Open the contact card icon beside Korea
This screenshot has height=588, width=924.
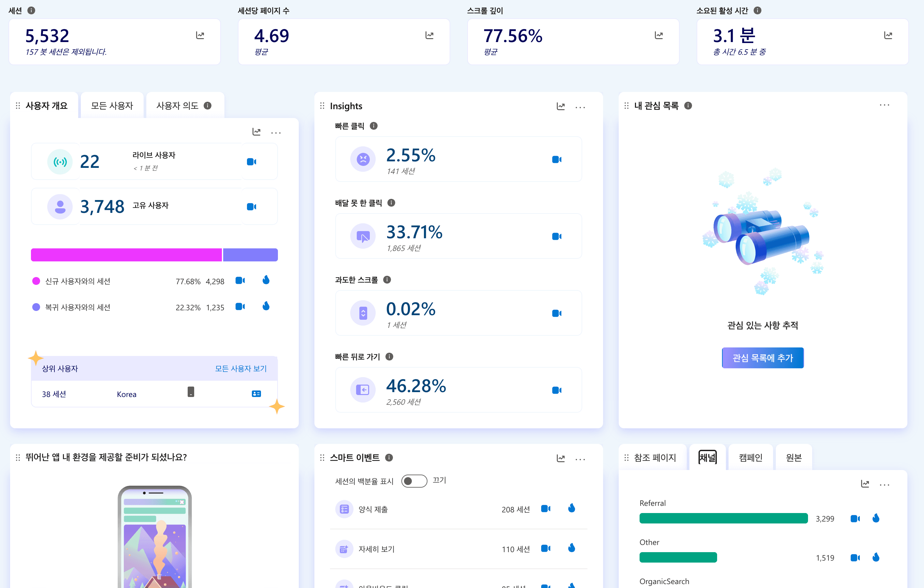[256, 393]
